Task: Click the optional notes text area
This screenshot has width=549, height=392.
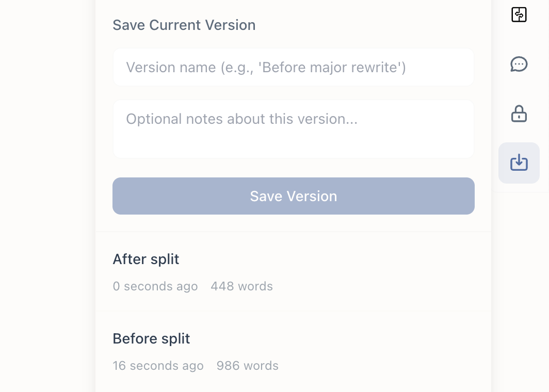Action: click(x=293, y=128)
